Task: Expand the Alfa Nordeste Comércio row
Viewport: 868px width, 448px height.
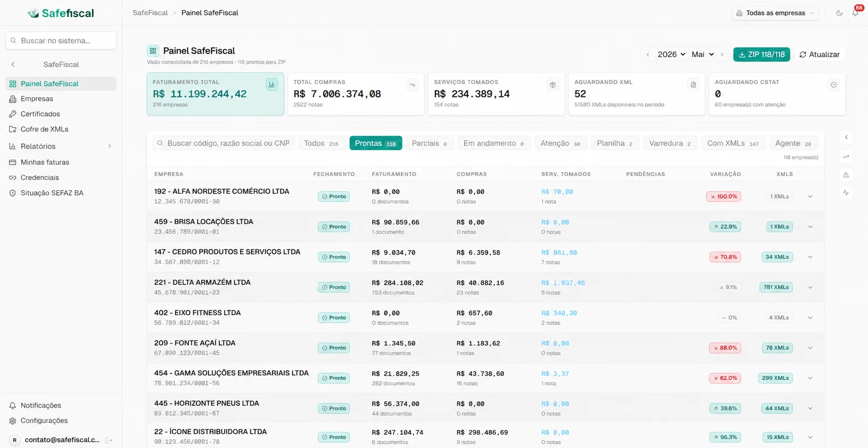Action: click(810, 196)
